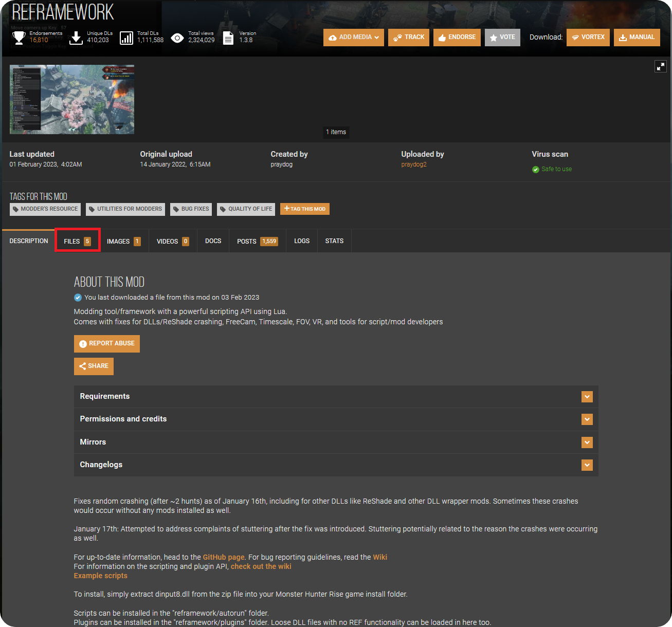Image resolution: width=672 pixels, height=627 pixels.
Task: Click the Version document icon
Action: [x=228, y=38]
